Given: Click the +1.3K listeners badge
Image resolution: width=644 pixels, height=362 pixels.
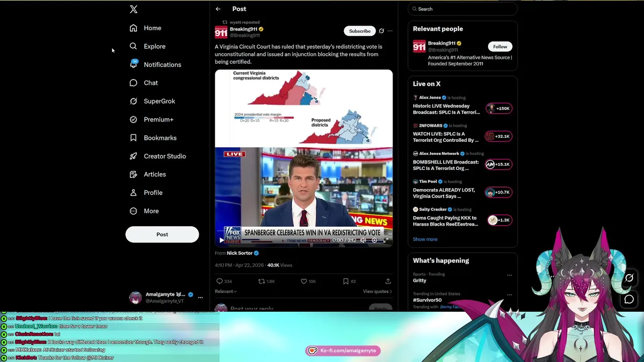Looking at the screenshot, I should point(500,220).
